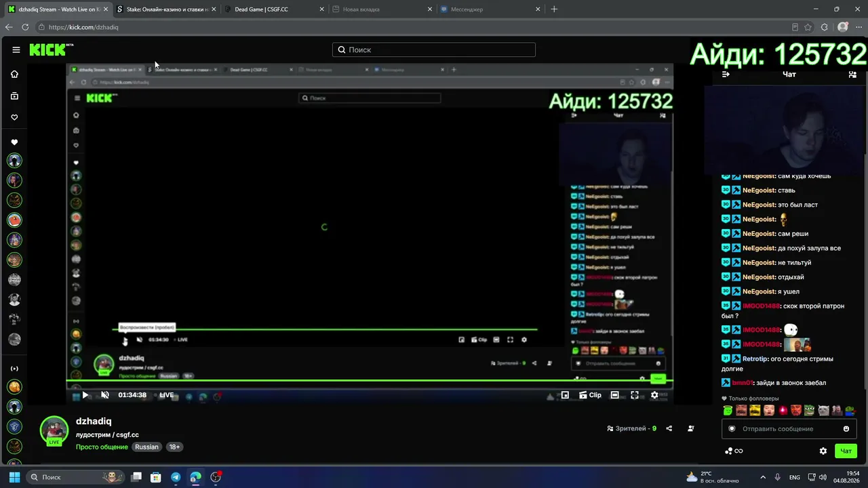Image resolution: width=868 pixels, height=488 pixels.
Task: Enter fullscreen mode
Action: tap(635, 395)
